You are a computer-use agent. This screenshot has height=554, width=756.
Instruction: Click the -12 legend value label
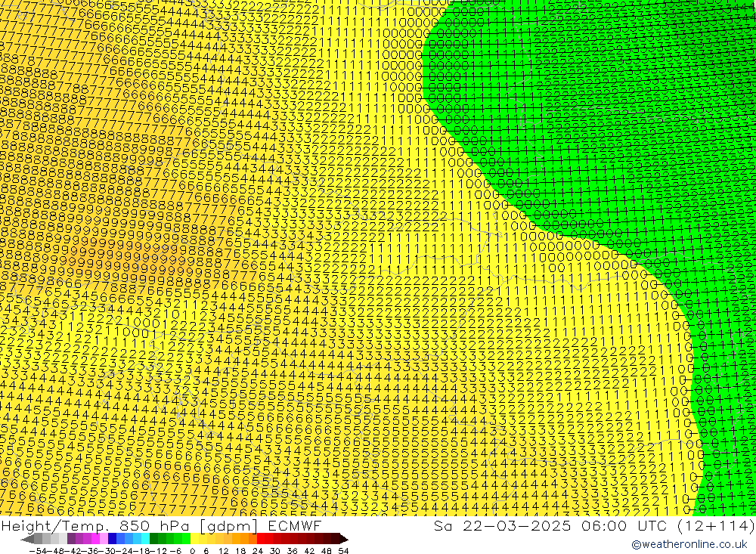coord(158,551)
